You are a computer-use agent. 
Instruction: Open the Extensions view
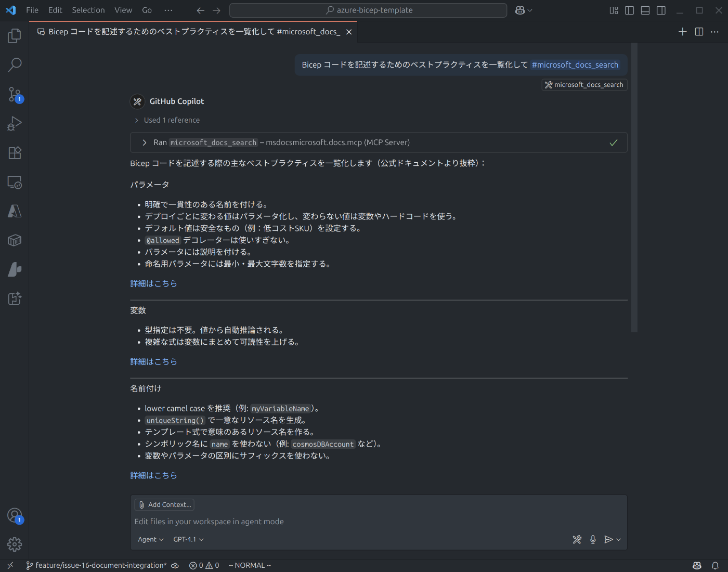[x=15, y=153]
